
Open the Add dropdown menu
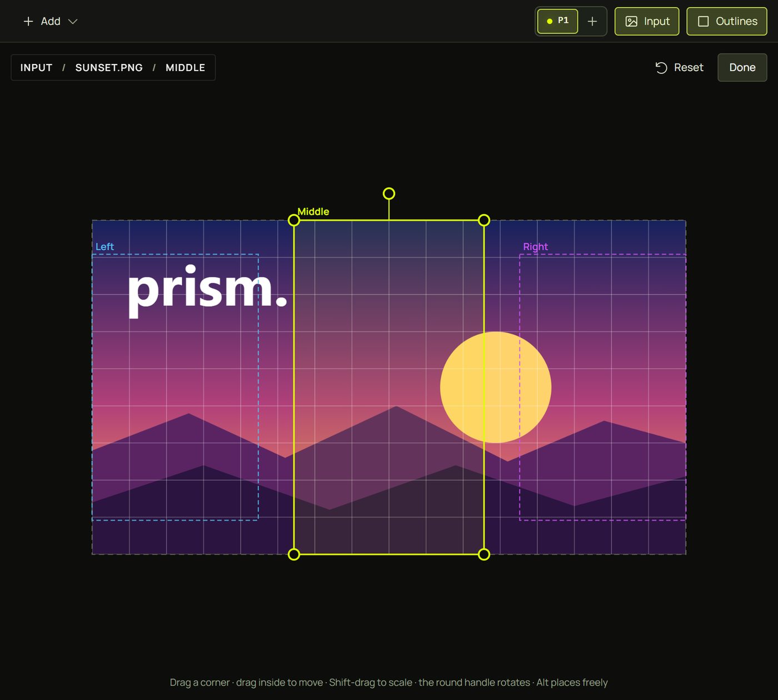pos(50,21)
